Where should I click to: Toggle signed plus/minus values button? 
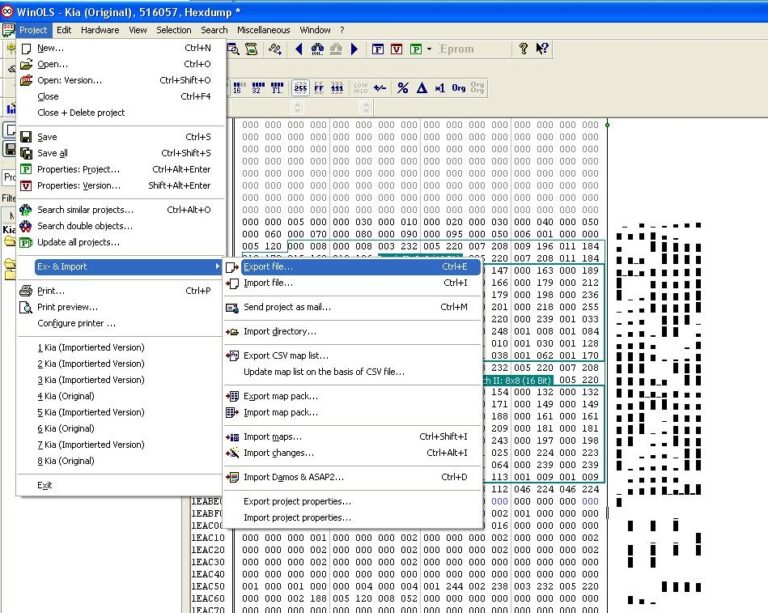pyautogui.click(x=380, y=88)
